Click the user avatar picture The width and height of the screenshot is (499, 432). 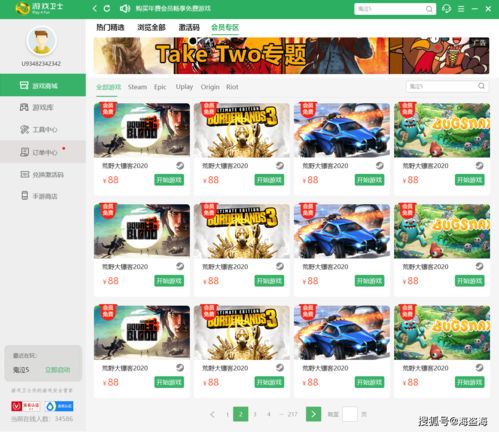[x=41, y=41]
